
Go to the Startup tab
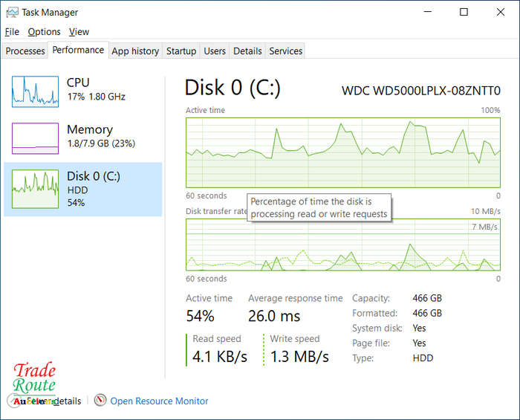(181, 51)
